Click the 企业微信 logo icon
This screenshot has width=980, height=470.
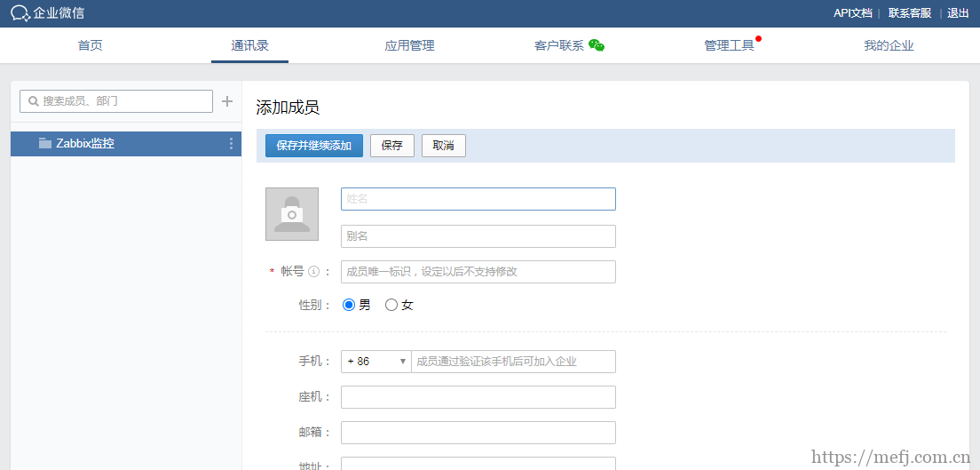[20, 13]
